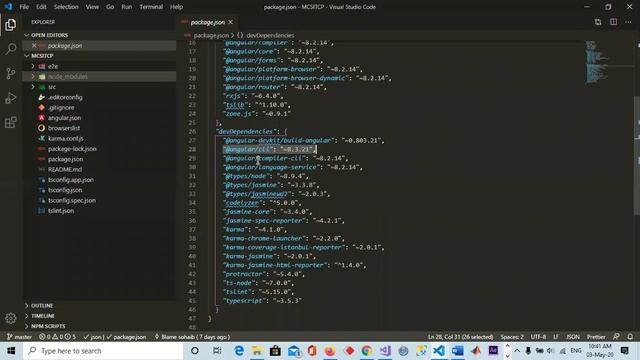Open angular.json in the file tree

(64, 118)
